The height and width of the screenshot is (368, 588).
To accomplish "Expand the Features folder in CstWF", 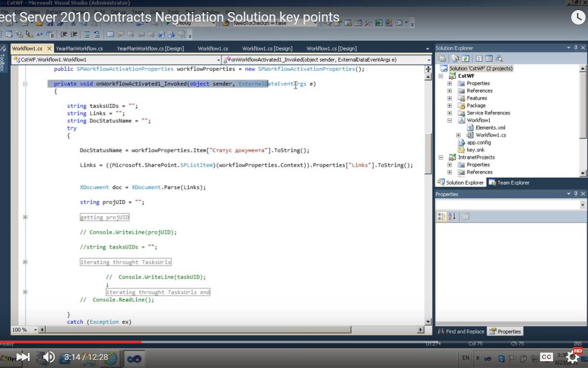I will (x=449, y=98).
